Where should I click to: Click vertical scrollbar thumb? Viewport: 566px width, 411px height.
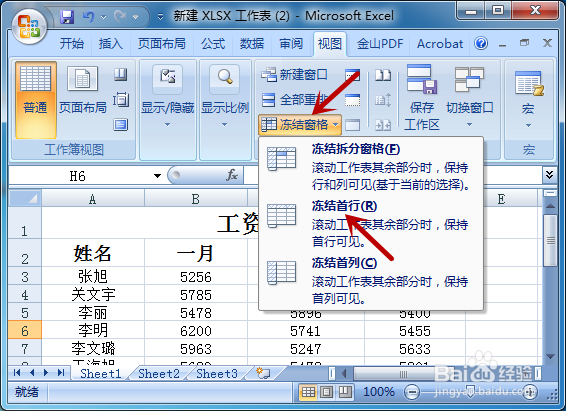tap(550, 240)
